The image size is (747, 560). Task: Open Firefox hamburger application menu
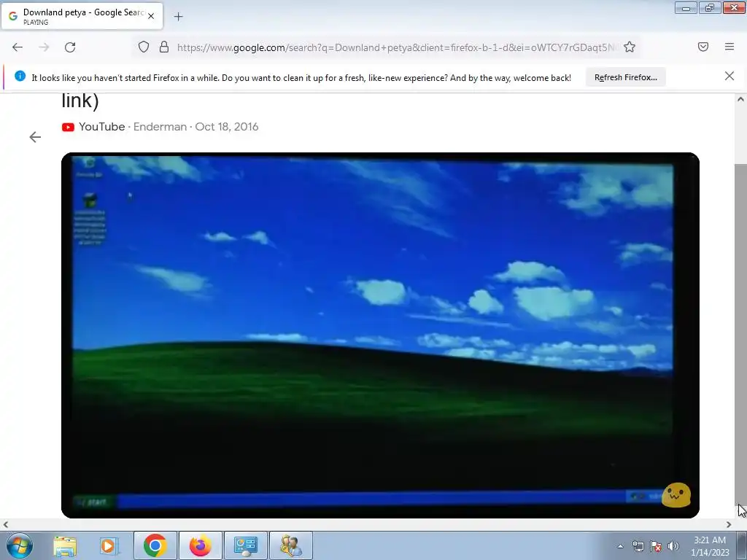(729, 47)
